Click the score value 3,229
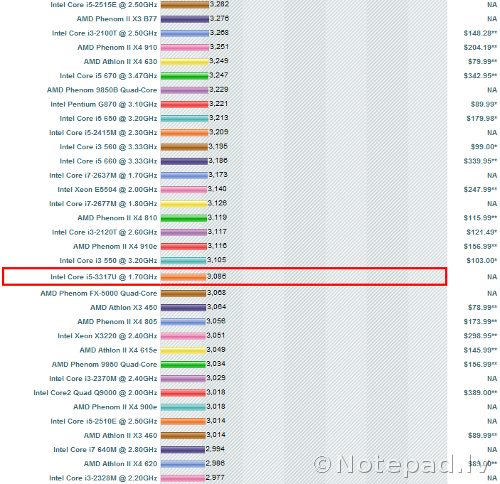This screenshot has width=500, height=484. [219, 90]
